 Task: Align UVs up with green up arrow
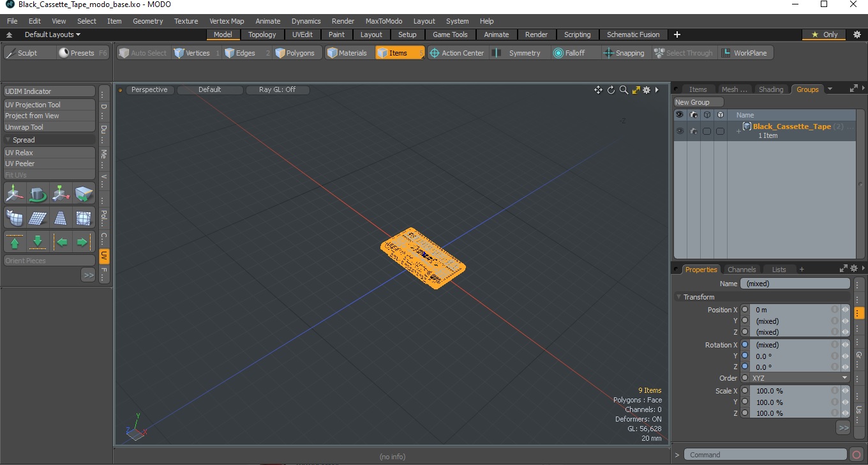tap(15, 242)
